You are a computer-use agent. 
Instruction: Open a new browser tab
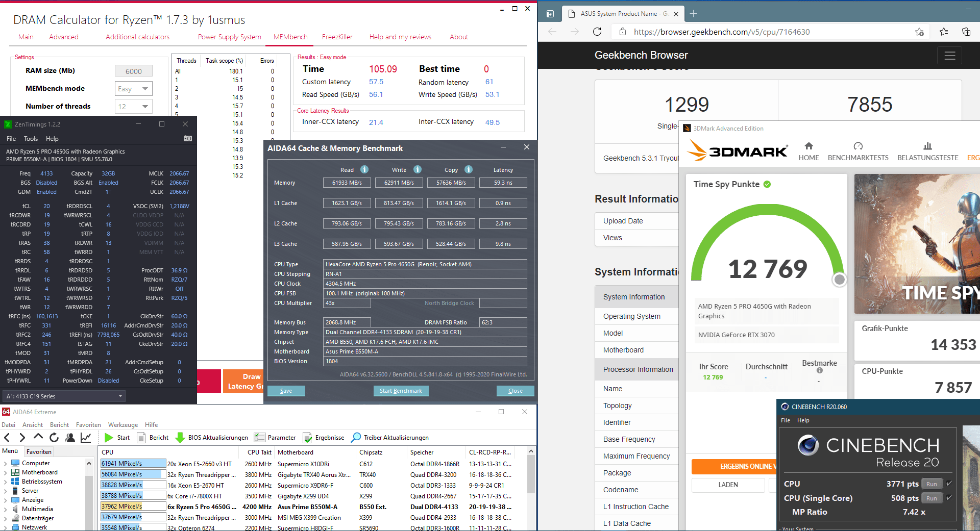693,14
